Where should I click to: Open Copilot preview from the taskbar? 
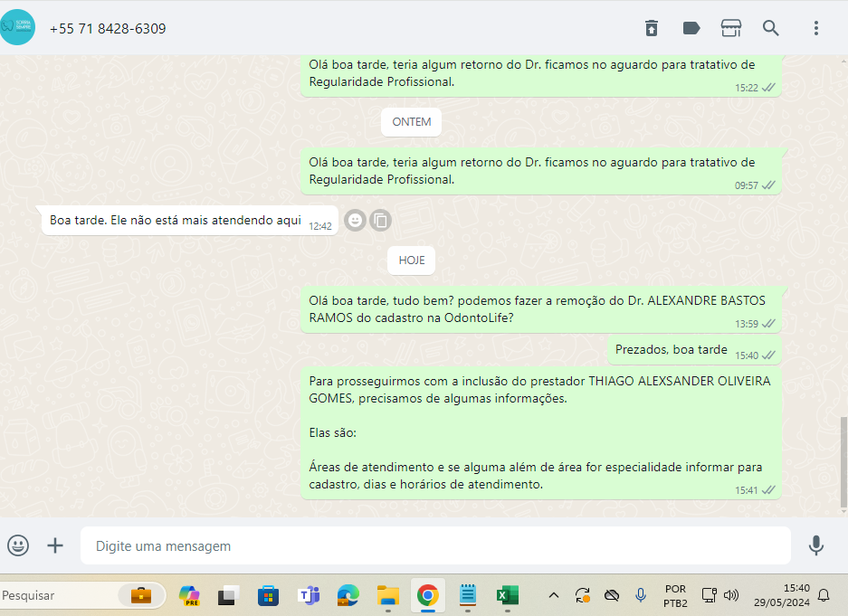click(x=189, y=595)
